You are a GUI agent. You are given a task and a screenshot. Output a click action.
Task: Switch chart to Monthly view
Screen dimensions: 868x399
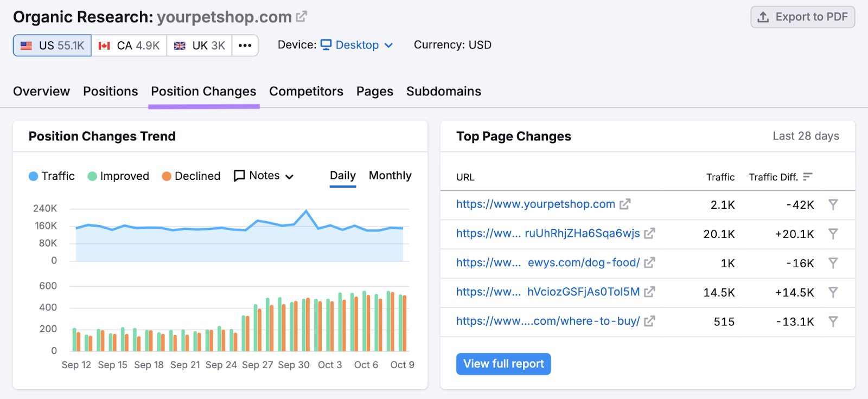point(390,176)
